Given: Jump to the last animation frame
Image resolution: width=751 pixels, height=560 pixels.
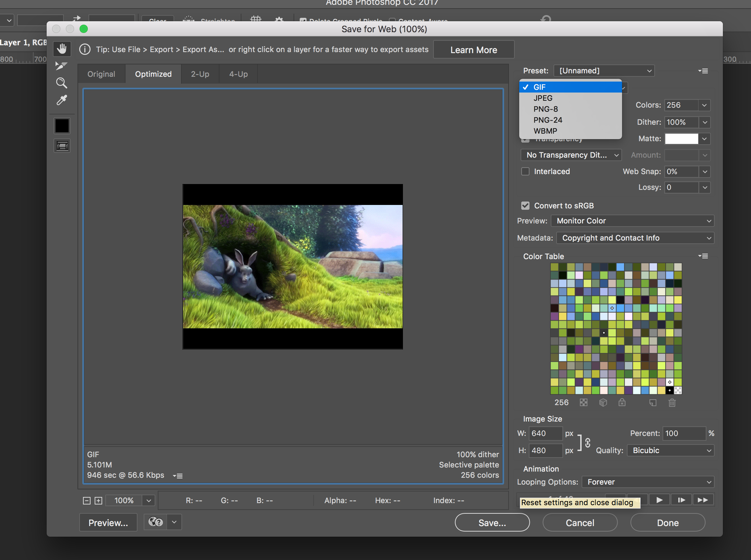Looking at the screenshot, I should tap(703, 500).
